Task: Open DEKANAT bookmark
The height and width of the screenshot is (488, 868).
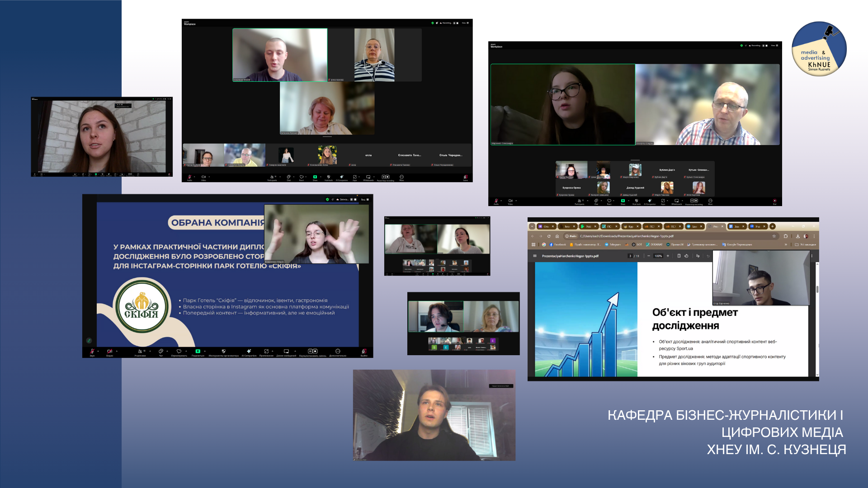Action: 654,244
